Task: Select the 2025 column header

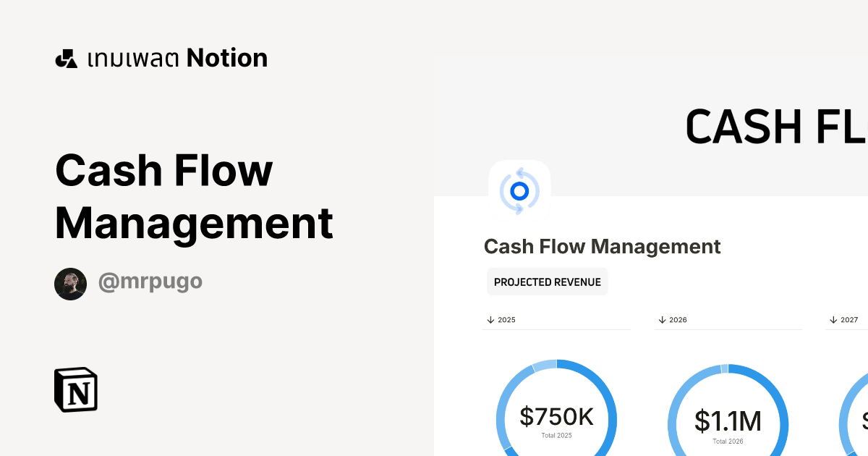Action: pos(506,319)
